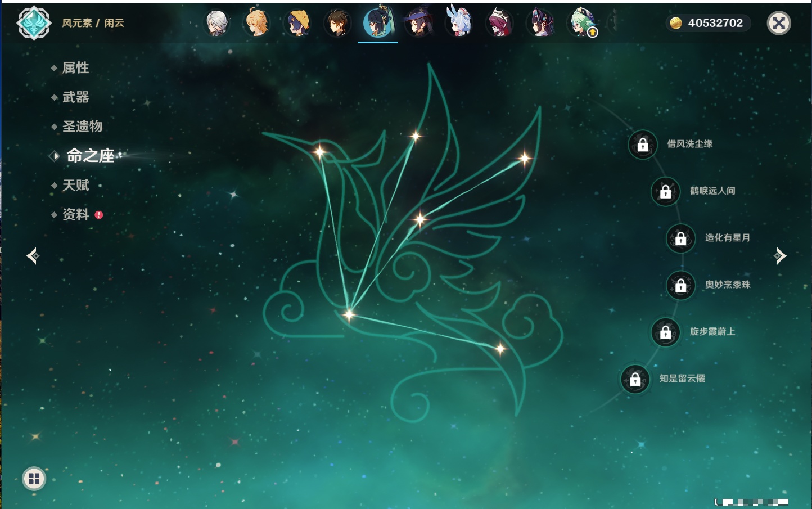Click the Mora gold coin icon
Viewport: 812px width, 509px height.
pyautogui.click(x=676, y=23)
